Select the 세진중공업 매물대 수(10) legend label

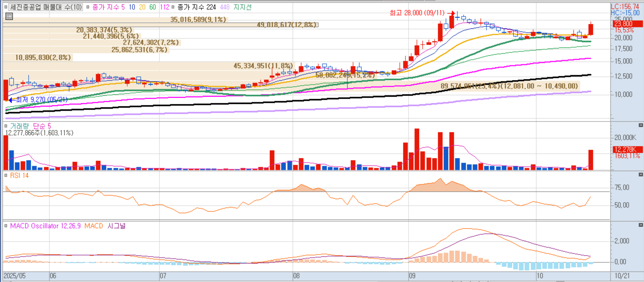coord(46,7)
